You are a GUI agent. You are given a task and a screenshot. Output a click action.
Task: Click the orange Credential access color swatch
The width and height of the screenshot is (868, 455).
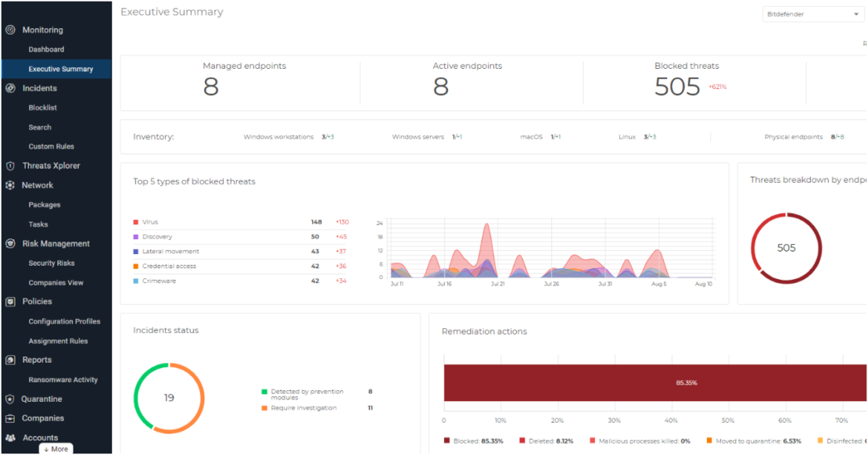[135, 266]
